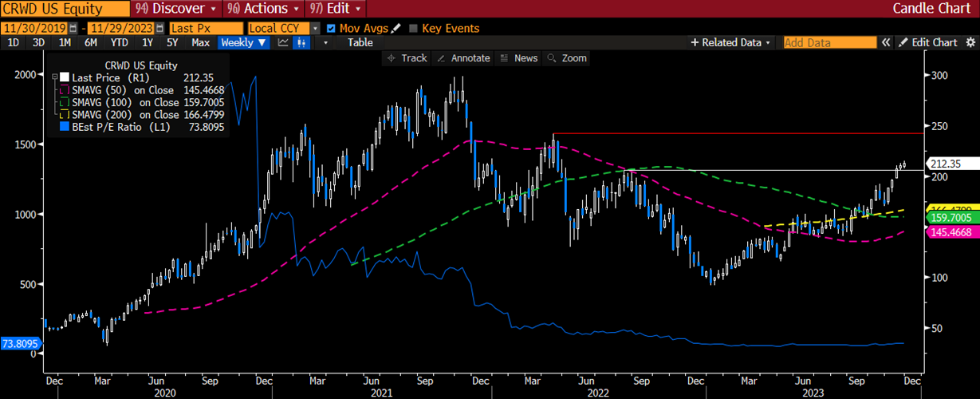Screen dimensions: 980x399
Task: Select the candle chart style icon
Action: pyautogui.click(x=301, y=42)
